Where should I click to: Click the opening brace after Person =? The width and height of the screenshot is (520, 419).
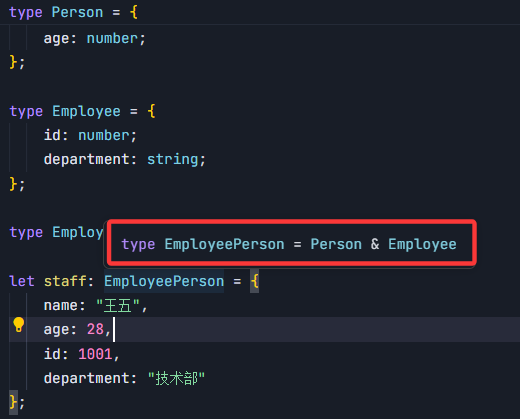pos(134,13)
